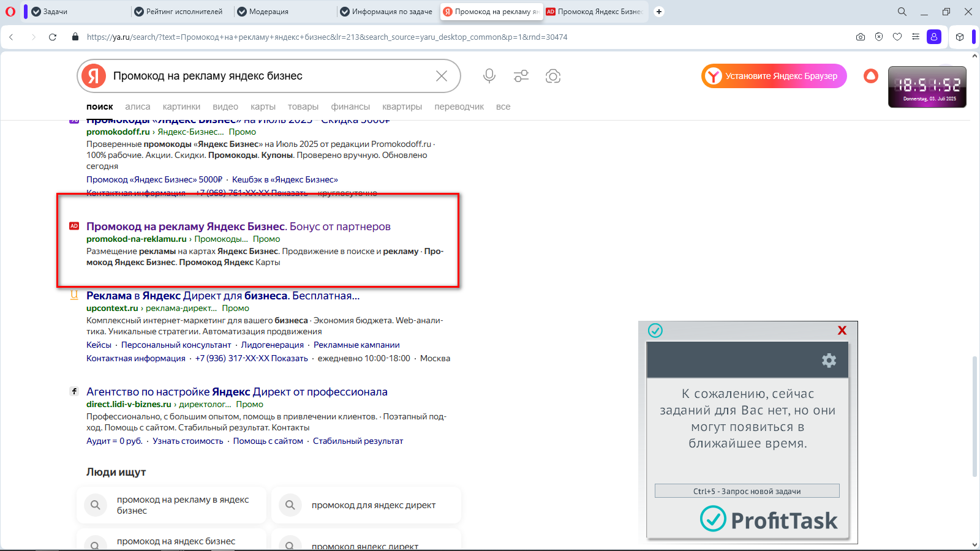Open Помощь с сайтом sitelink
This screenshot has height=551, width=980.
coord(268,441)
